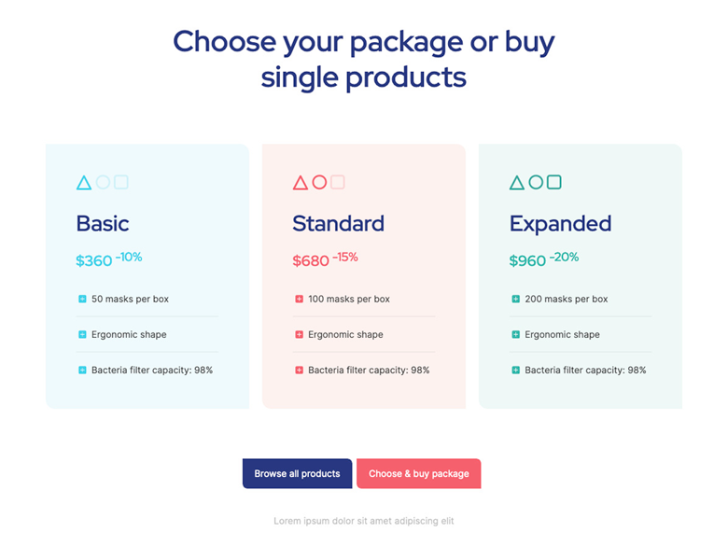
Task: Click plus icon beside 200 masks per box
Action: click(x=516, y=300)
